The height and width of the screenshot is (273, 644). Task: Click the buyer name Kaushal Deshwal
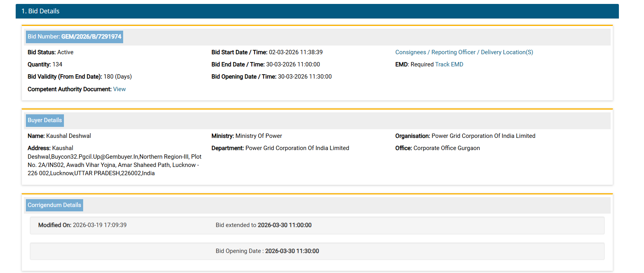click(x=68, y=136)
